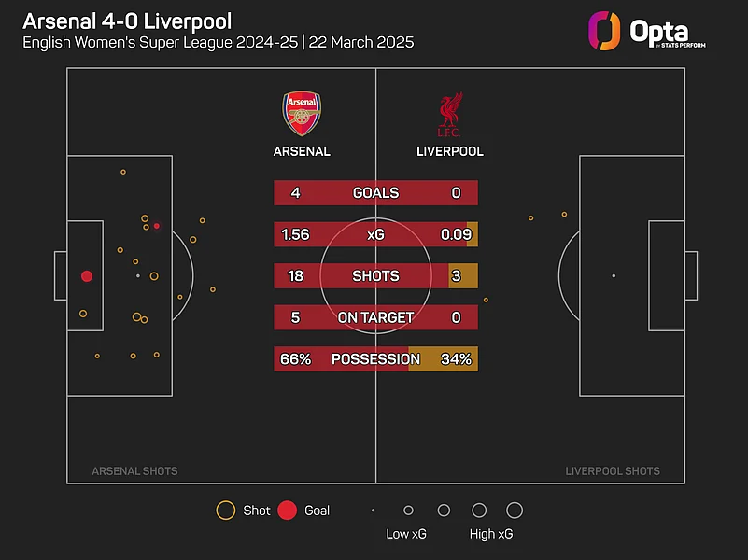Click the 34% Liverpool possession segment
This screenshot has width=748, height=560.
(445, 359)
